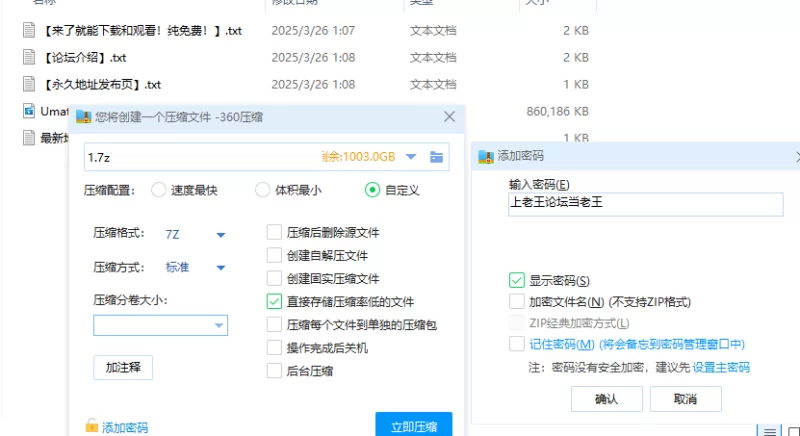Open the 压缩分卷大小 combo box

160,325
